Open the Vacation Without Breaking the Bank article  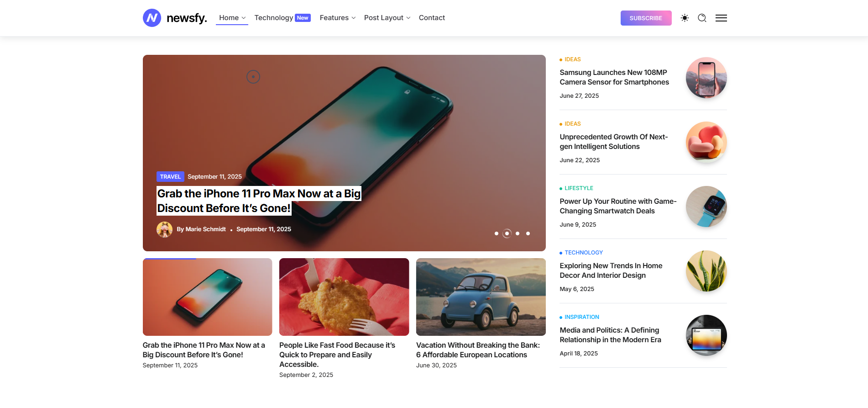point(478,350)
